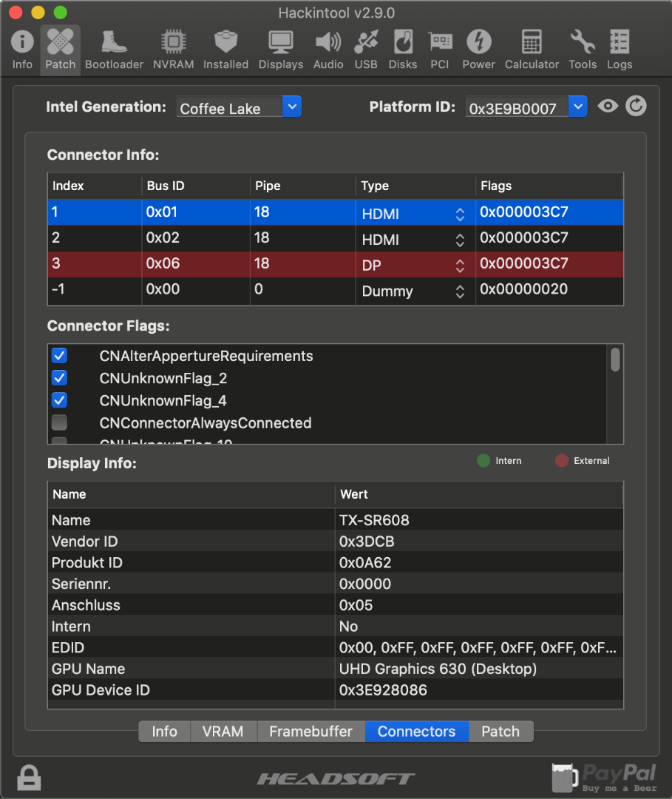The width and height of the screenshot is (672, 799).
Task: Select the USB toolbar icon
Action: coord(365,49)
